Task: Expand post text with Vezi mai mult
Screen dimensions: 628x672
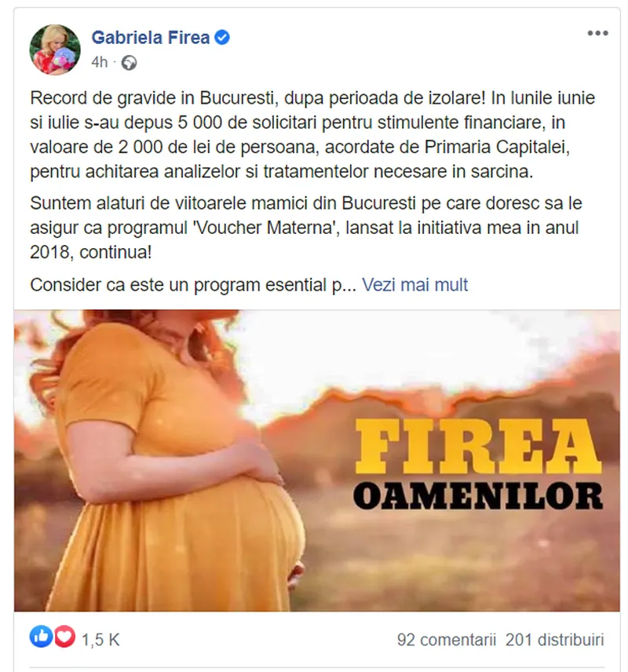Action: coord(414,284)
